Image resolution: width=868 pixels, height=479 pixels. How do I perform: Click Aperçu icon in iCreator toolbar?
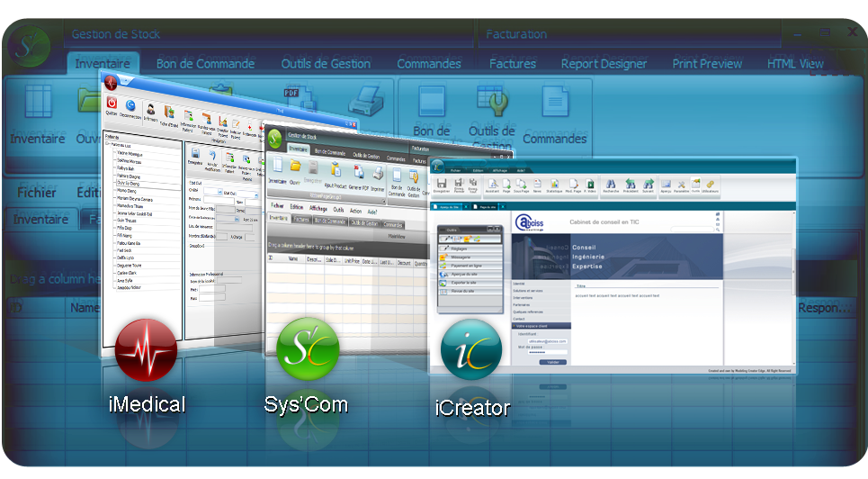tap(666, 184)
